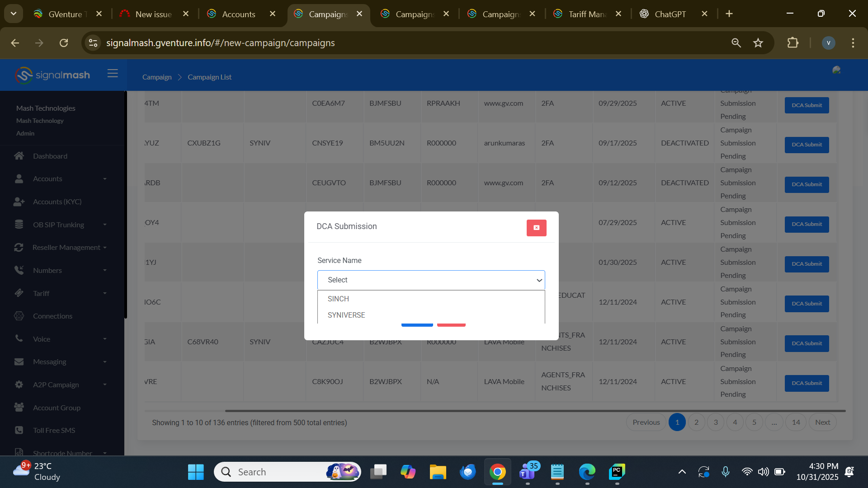Viewport: 868px width, 488px height.
Task: Click the Accounts (KYC) user-plus icon
Action: 19,202
